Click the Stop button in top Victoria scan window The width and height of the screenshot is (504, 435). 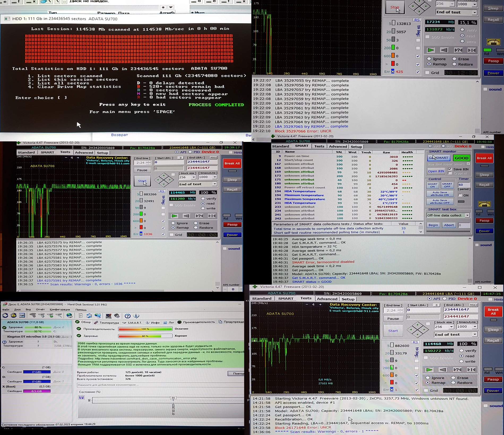(x=395, y=7)
